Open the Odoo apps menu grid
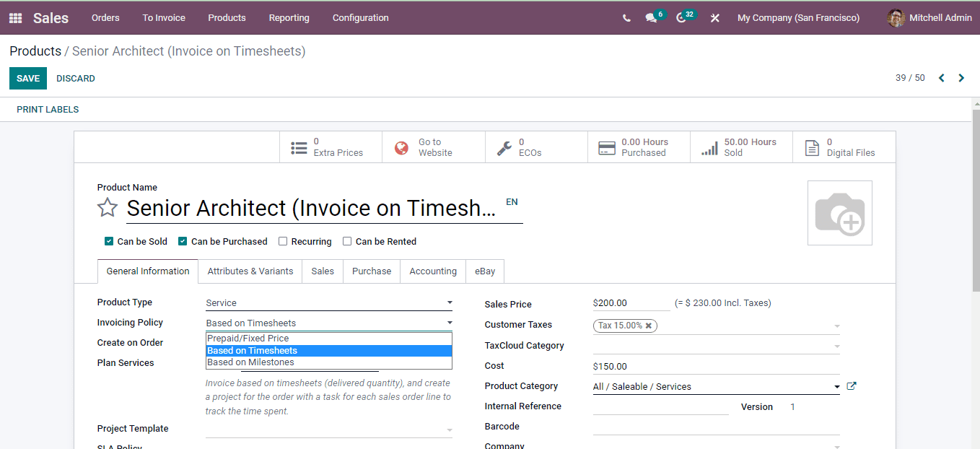The height and width of the screenshot is (449, 980). [x=14, y=17]
